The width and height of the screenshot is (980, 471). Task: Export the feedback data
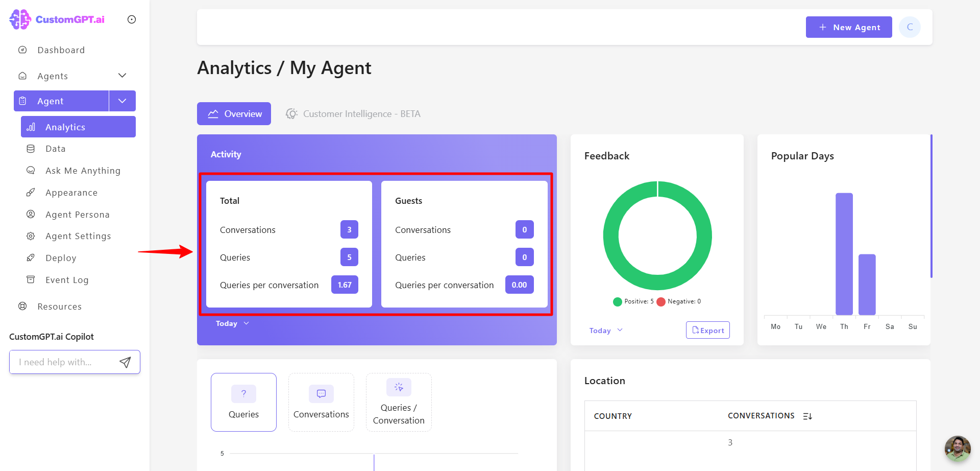708,331
